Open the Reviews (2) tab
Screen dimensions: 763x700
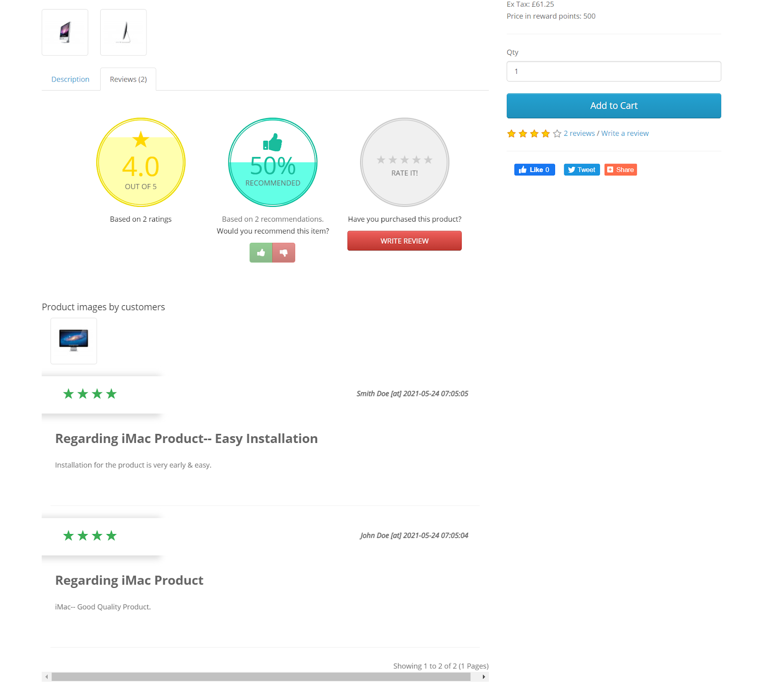(x=128, y=79)
